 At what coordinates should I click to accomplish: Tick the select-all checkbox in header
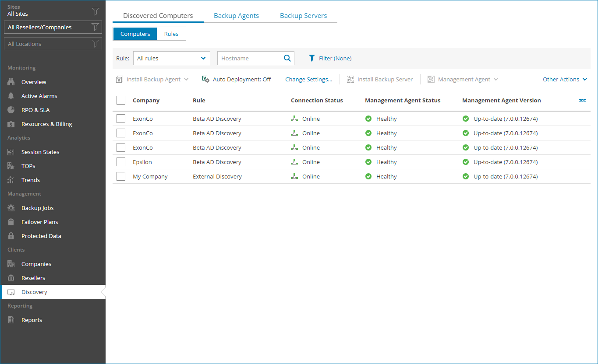pyautogui.click(x=121, y=100)
